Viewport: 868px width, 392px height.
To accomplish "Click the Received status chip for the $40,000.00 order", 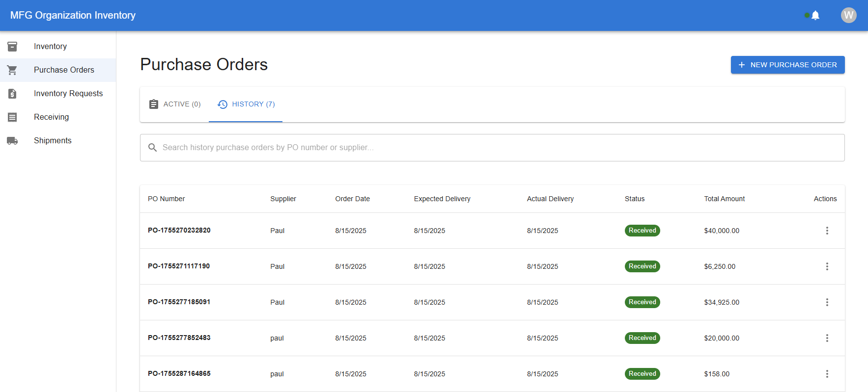I will pos(642,231).
